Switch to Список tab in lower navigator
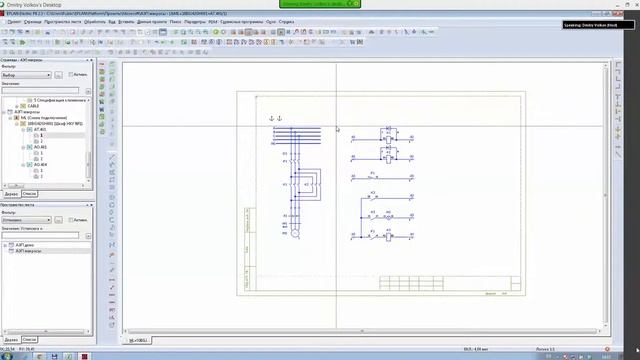The image size is (640, 360). coord(29,339)
